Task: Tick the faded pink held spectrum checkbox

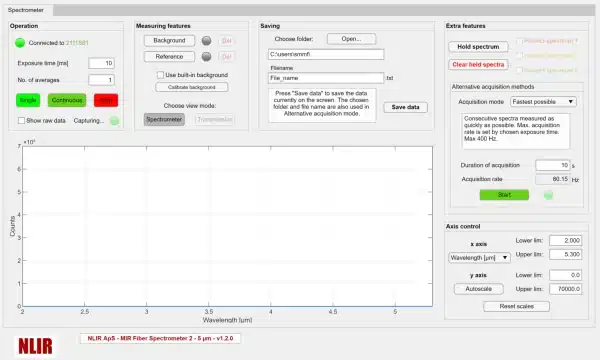Action: (520, 41)
